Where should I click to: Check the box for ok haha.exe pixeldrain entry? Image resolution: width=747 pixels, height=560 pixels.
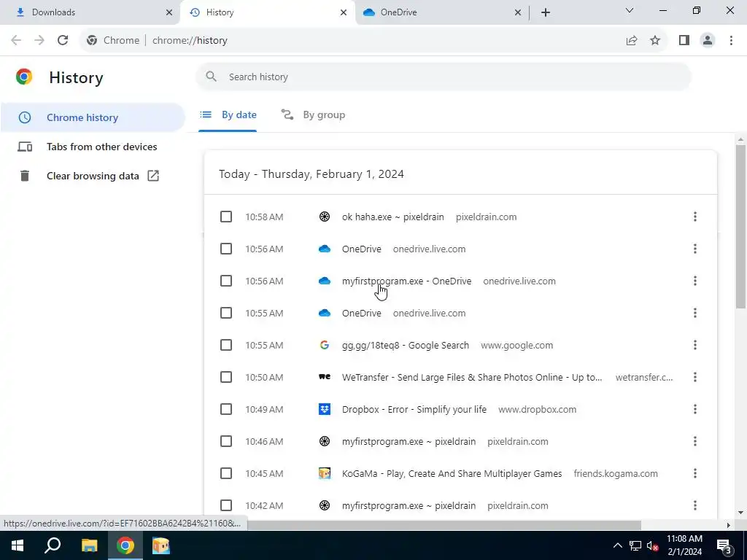pyautogui.click(x=226, y=217)
